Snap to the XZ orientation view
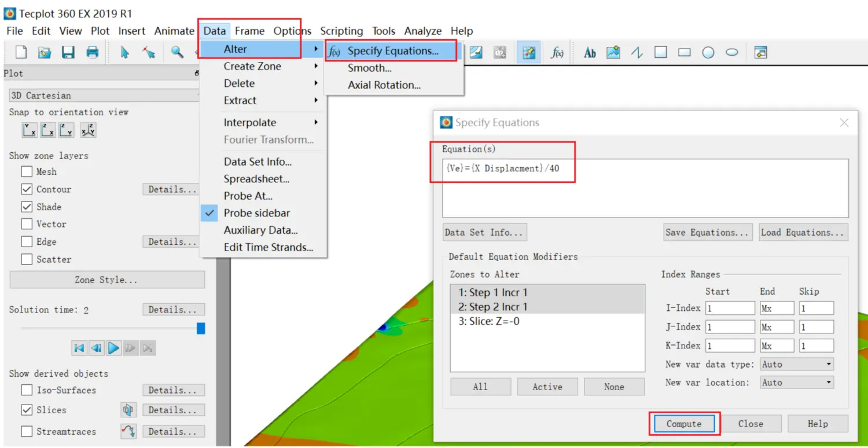The width and height of the screenshot is (868, 448). point(48,130)
